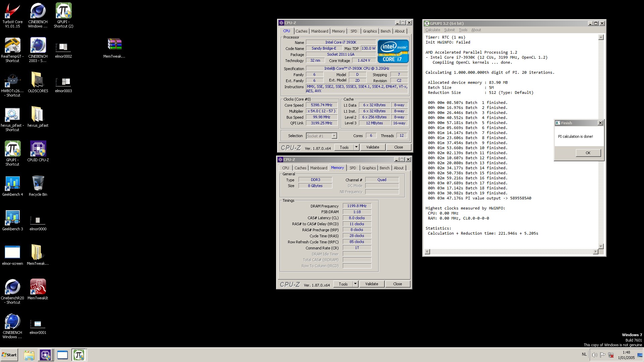Open Geekbench 3 icon
This screenshot has height=362, width=644.
(12, 220)
